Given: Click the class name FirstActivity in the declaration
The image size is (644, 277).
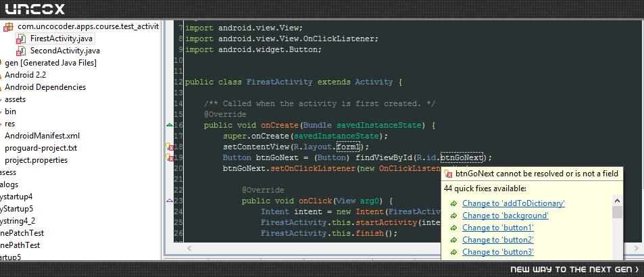Looking at the screenshot, I should [279, 82].
